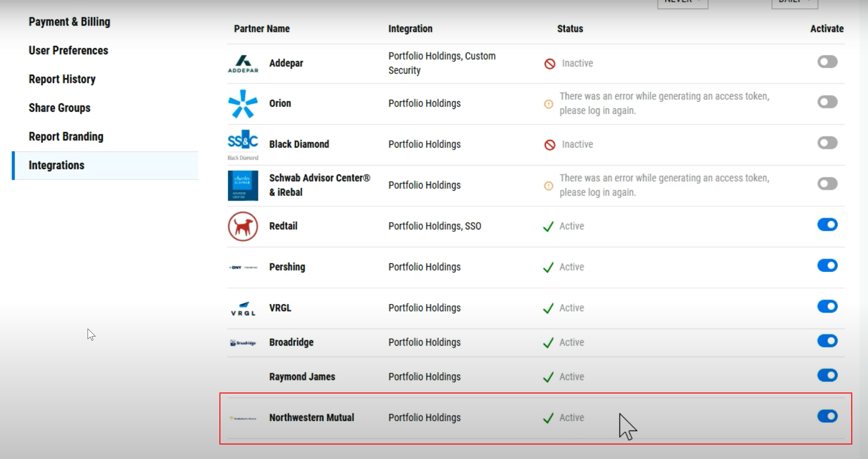Image resolution: width=868 pixels, height=459 pixels.
Task: Turn on the Black Diamond toggle
Action: coord(827,143)
